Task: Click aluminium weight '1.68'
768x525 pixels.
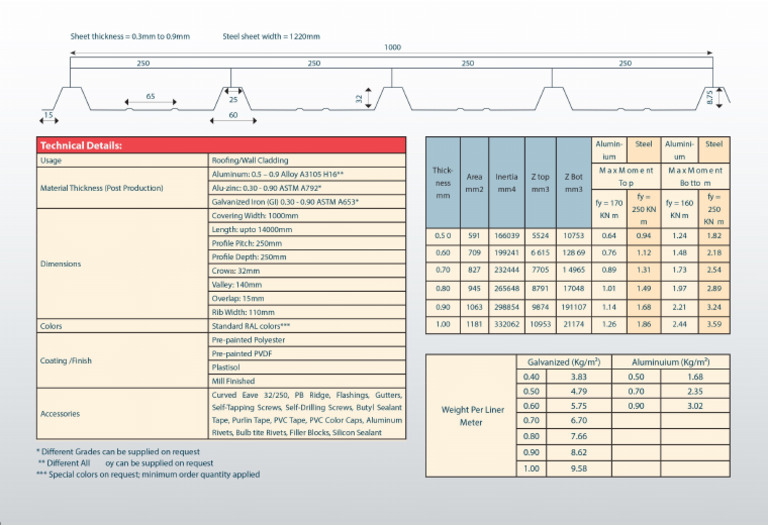Action: point(695,377)
